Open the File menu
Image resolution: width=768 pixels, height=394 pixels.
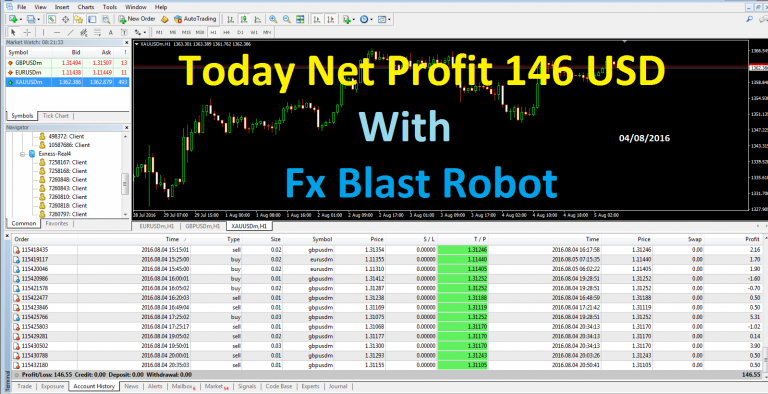22,7
